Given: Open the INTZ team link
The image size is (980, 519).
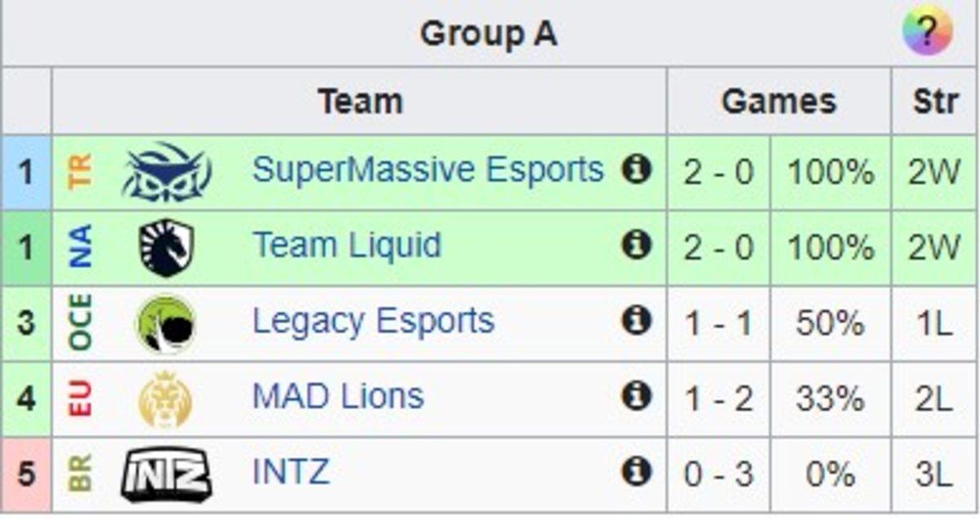Looking at the screenshot, I should [x=291, y=473].
